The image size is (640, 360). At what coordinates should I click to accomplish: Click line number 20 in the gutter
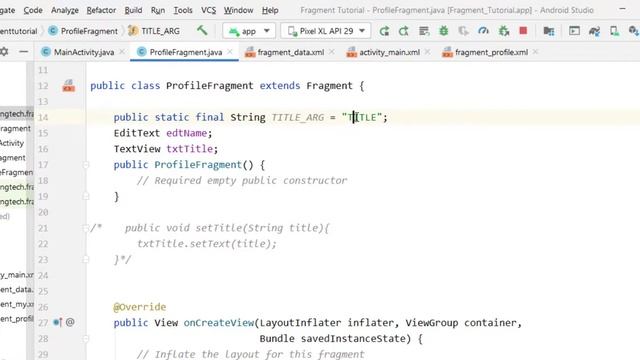43,212
